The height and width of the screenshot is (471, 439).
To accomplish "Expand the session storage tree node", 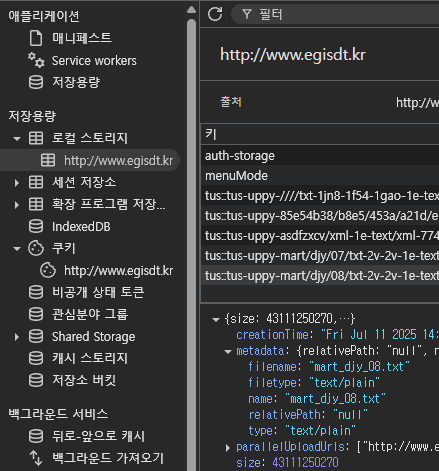I will 17,183.
